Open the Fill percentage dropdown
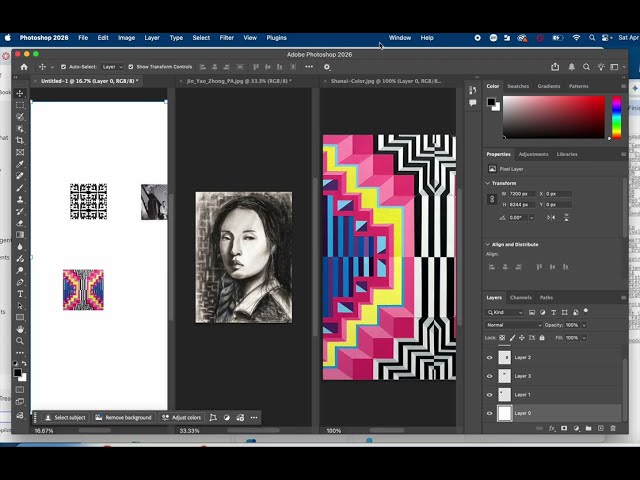The height and width of the screenshot is (480, 640). (x=584, y=338)
